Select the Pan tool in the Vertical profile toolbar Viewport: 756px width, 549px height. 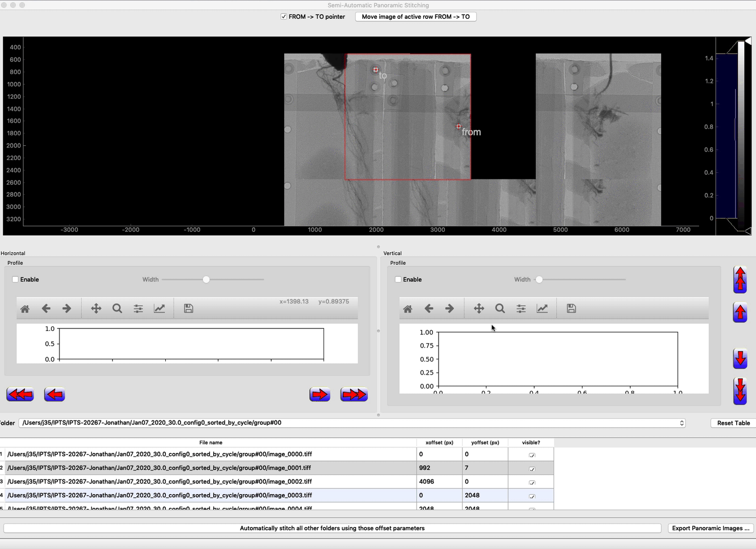pos(479,308)
